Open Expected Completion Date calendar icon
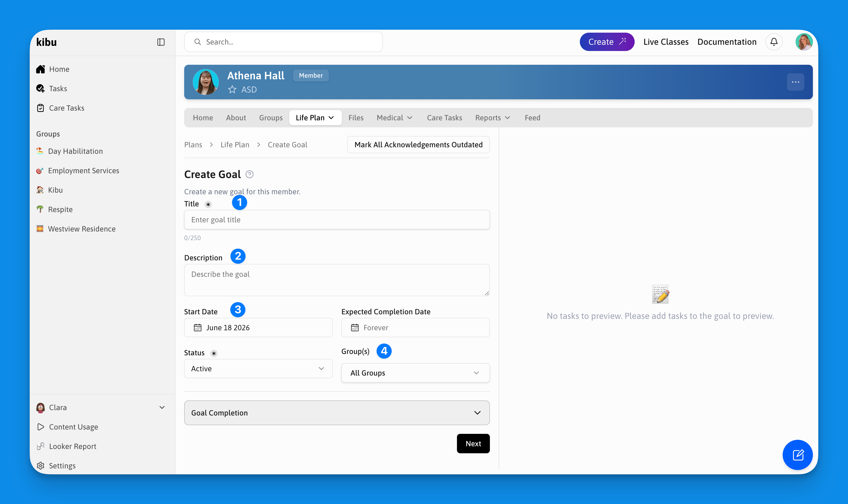The width and height of the screenshot is (848, 504). coord(355,328)
